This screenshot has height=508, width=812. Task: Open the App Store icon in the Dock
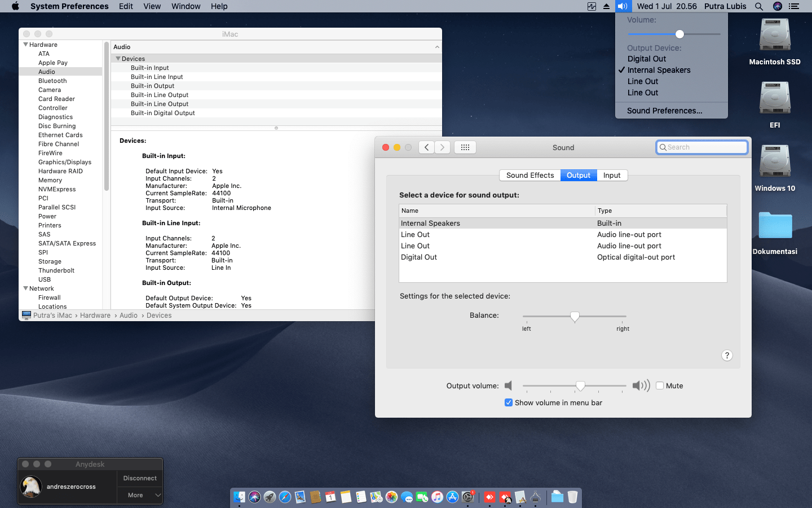453,497
